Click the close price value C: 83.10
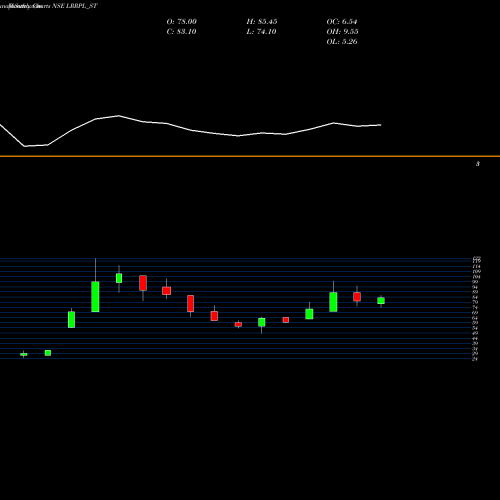 181,32
